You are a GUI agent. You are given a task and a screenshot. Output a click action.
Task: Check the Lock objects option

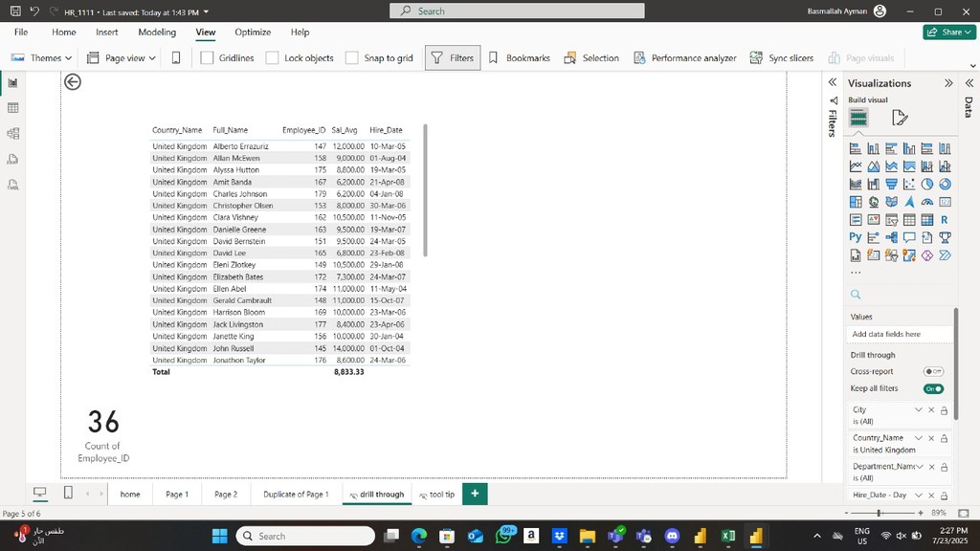272,58
